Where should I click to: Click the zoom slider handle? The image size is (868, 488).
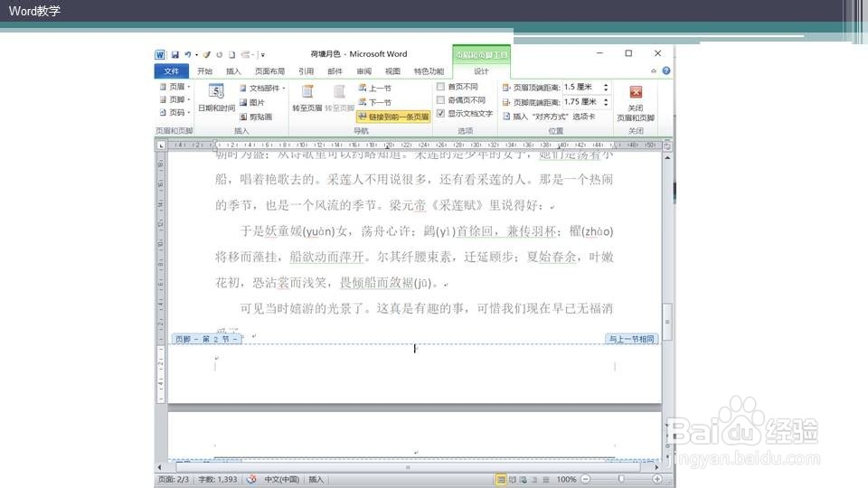tap(622, 479)
